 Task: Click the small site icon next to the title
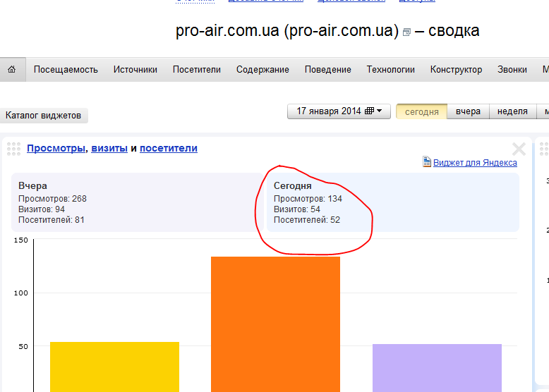point(406,32)
